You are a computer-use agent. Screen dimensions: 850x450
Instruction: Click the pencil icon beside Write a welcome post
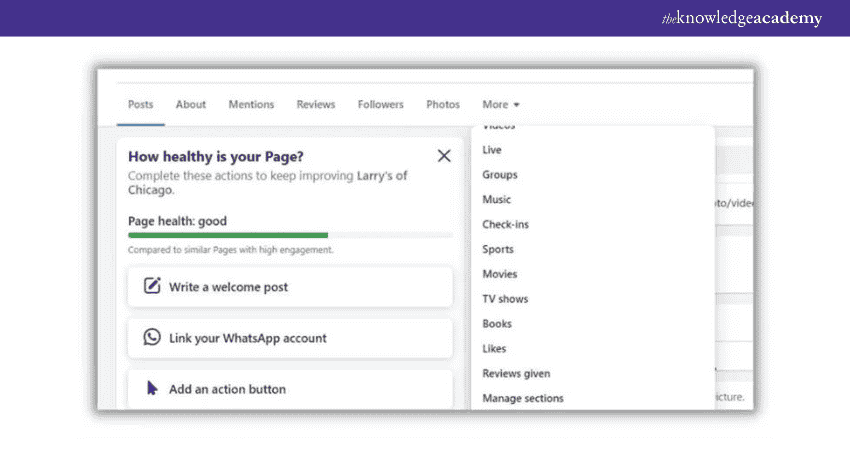click(x=152, y=287)
